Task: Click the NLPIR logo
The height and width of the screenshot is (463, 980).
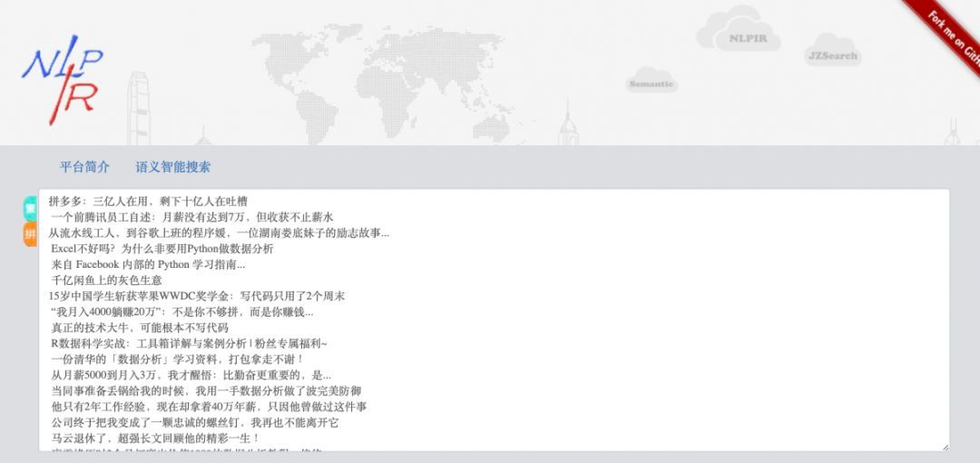Action: (62, 83)
